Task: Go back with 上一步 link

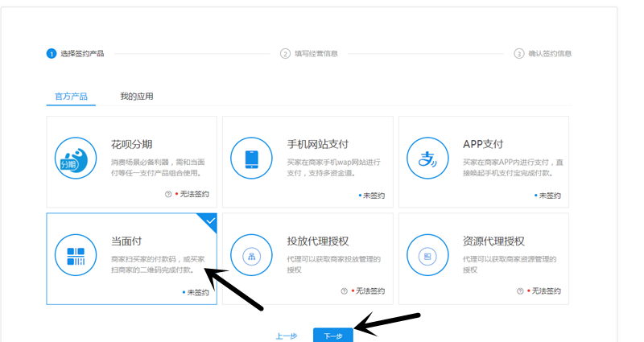Action: tap(287, 336)
